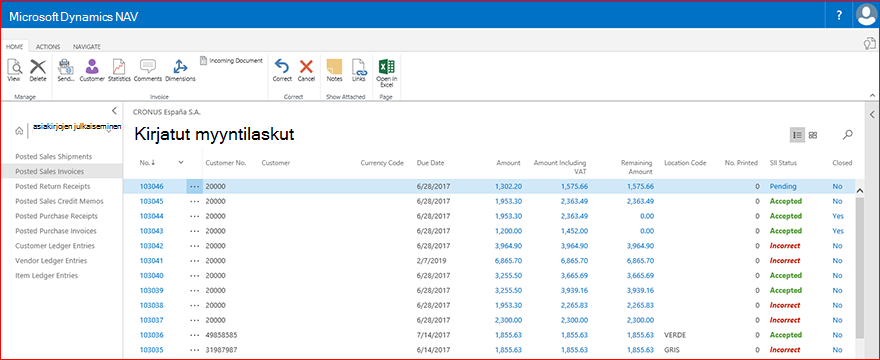Open the Dimensions icon
The height and width of the screenshot is (360, 880).
pyautogui.click(x=180, y=71)
